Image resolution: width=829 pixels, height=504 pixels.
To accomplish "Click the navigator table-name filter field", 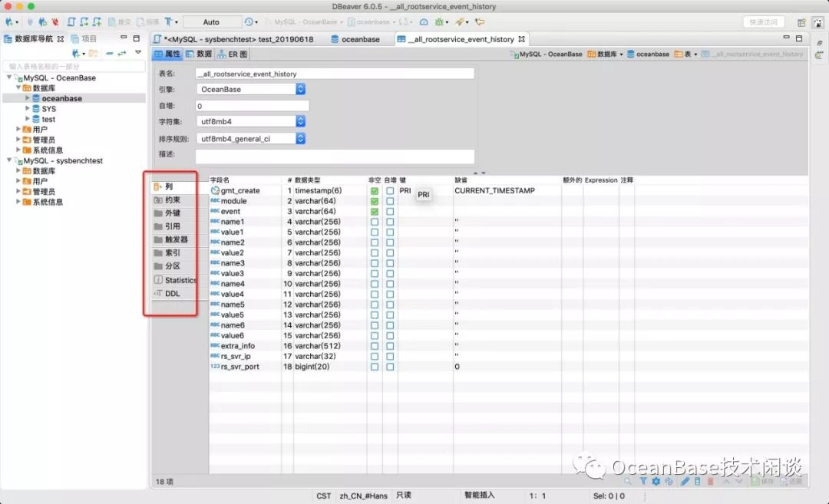I will click(74, 66).
